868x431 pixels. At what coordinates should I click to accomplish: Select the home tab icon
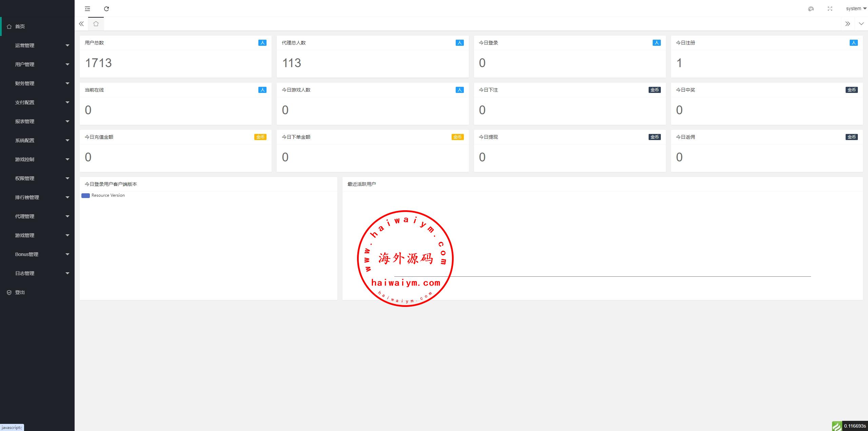pos(96,24)
